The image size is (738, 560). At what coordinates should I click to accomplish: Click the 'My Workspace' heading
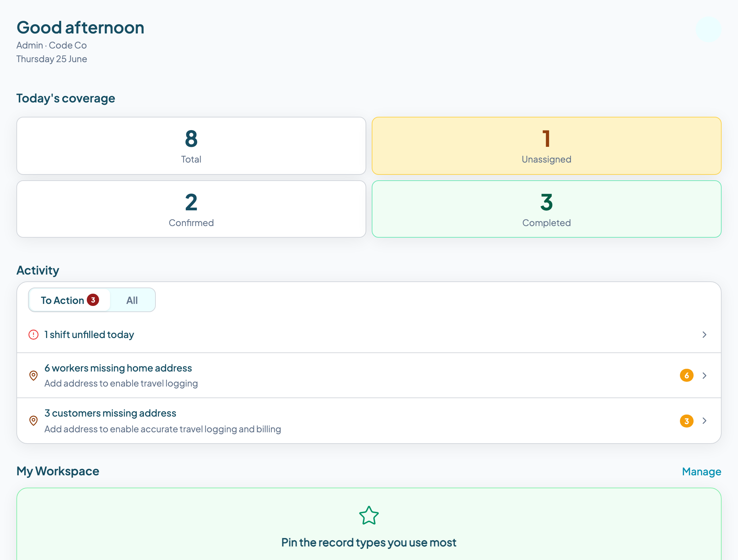(58, 471)
